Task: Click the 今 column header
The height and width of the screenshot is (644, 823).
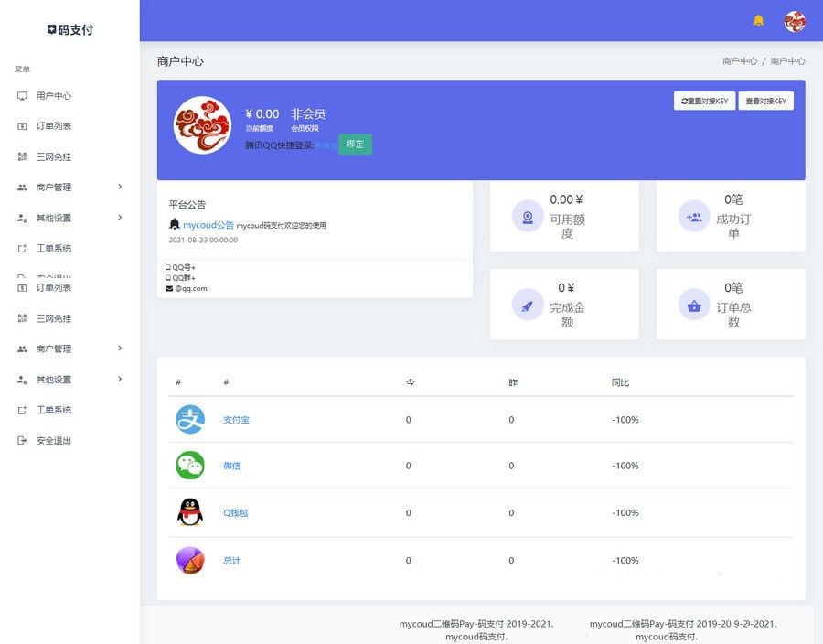Action: coord(410,382)
